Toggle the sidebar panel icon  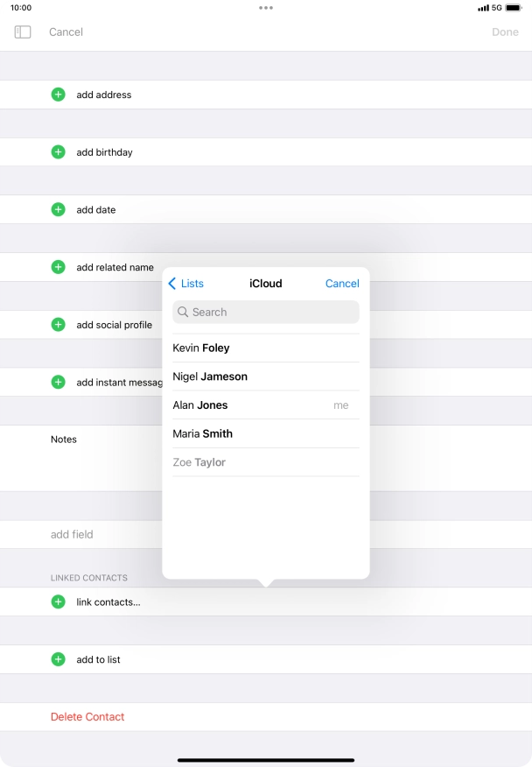[x=23, y=32]
